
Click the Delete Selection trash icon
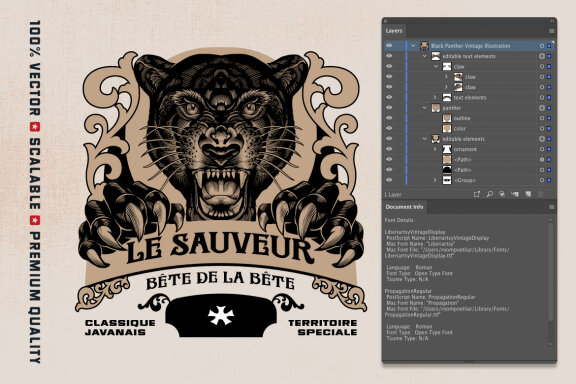tap(541, 194)
